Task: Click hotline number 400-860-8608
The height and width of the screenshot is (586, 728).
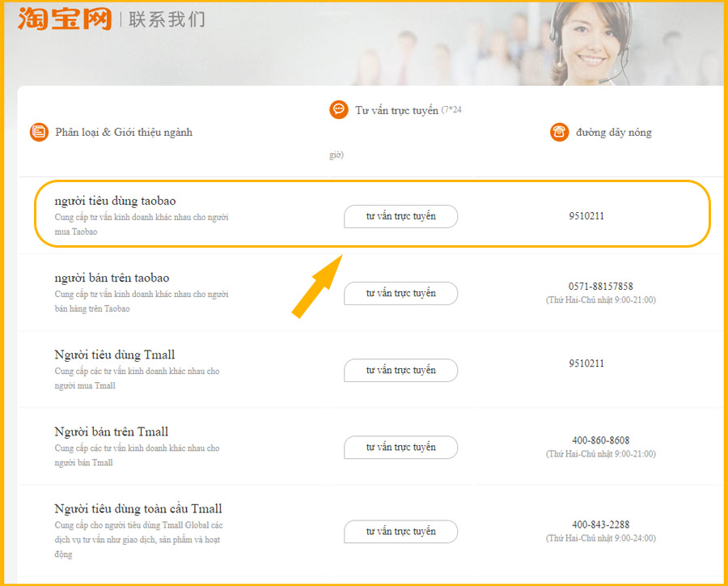Action: [x=600, y=440]
